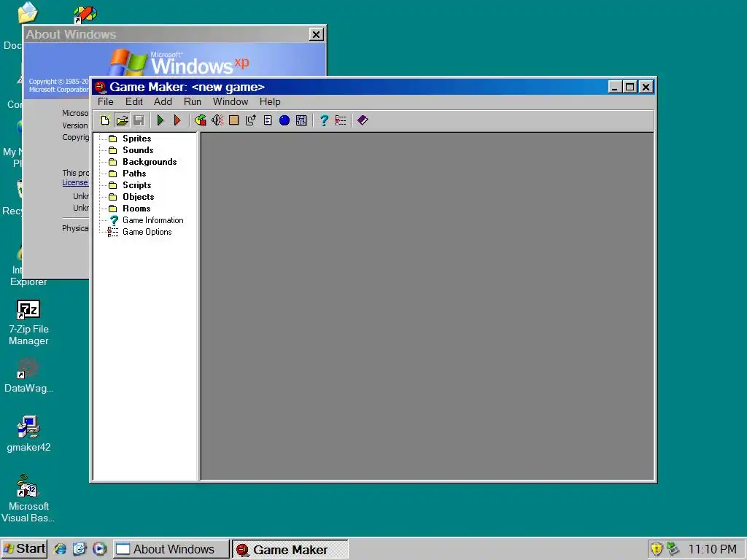The image size is (747, 560).
Task: Open the Edit menu
Action: tap(134, 102)
